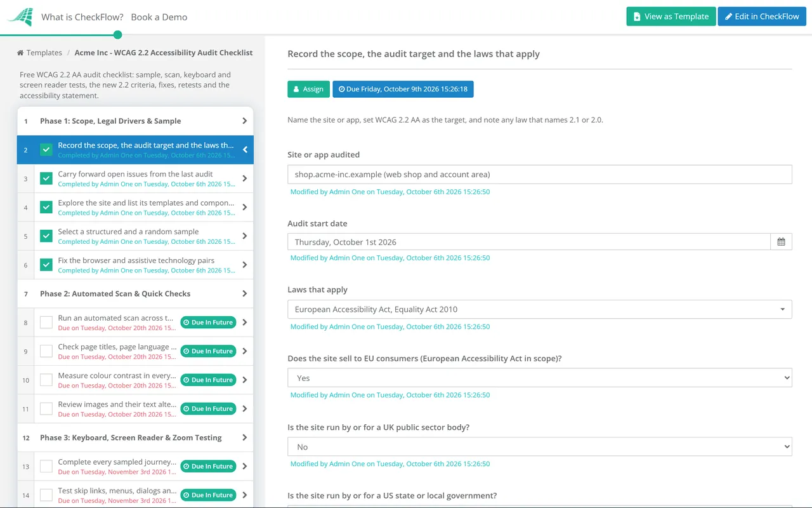Open Carry forward open issues row chevron
812x508 pixels.
click(245, 178)
